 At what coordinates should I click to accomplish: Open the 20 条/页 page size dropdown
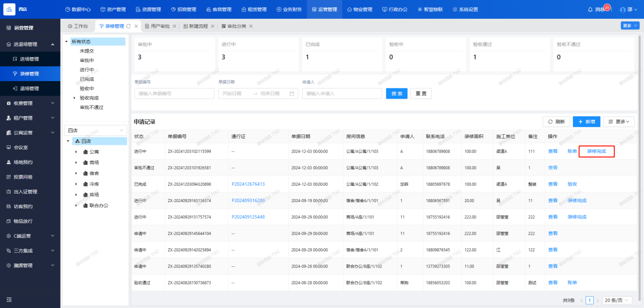617,300
